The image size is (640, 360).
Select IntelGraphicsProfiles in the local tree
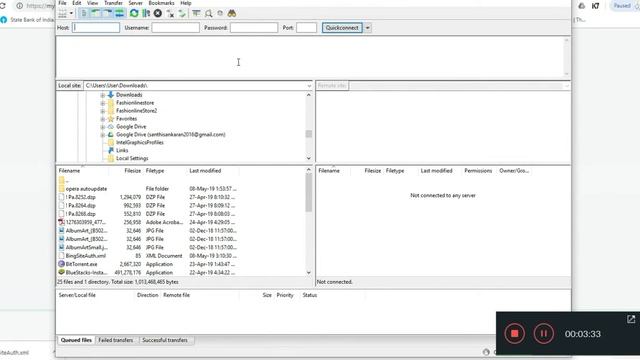point(140,142)
